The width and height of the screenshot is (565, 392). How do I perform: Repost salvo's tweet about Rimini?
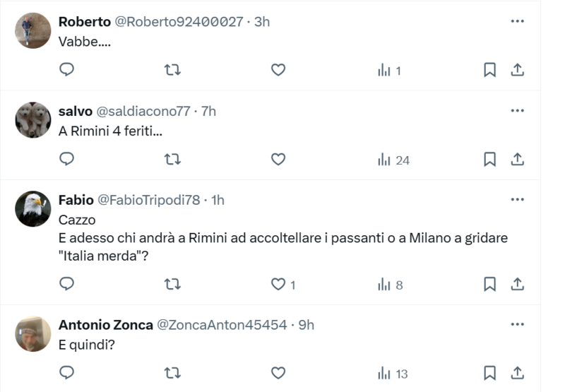pyautogui.click(x=172, y=160)
